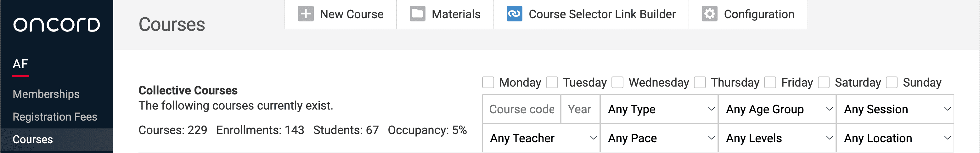Screen dimensions: 980x153
Task: Enable the Wednesday filter checkbox
Action: [617, 82]
